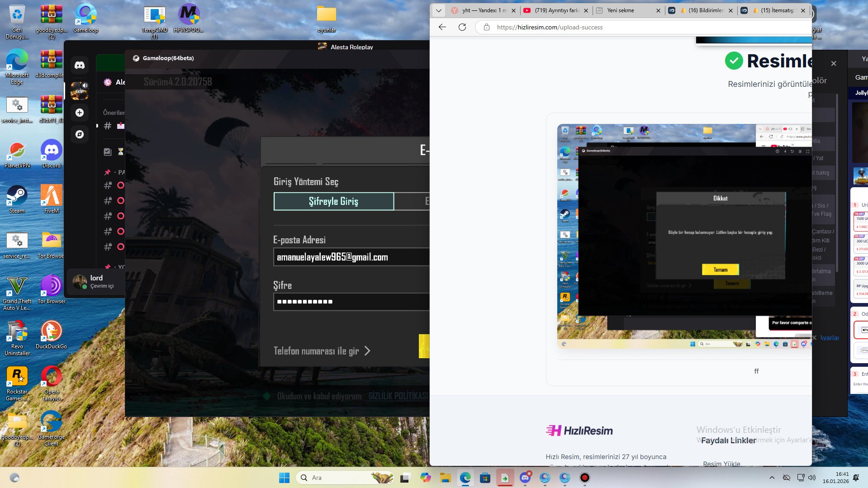
Task: Open the uploaded screenshot thumbnail on hizliresim
Action: tap(684, 236)
